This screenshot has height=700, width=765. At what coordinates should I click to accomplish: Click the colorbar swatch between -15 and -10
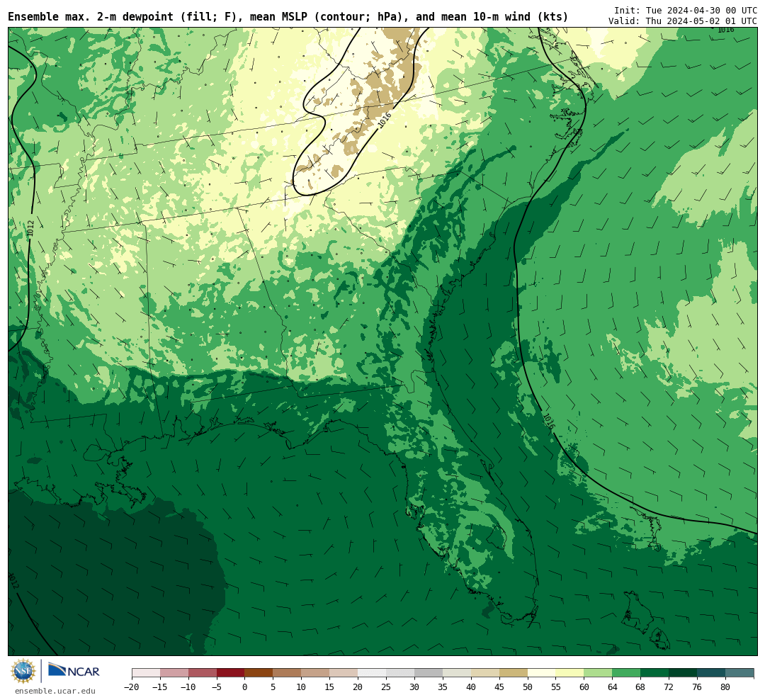[x=174, y=673]
